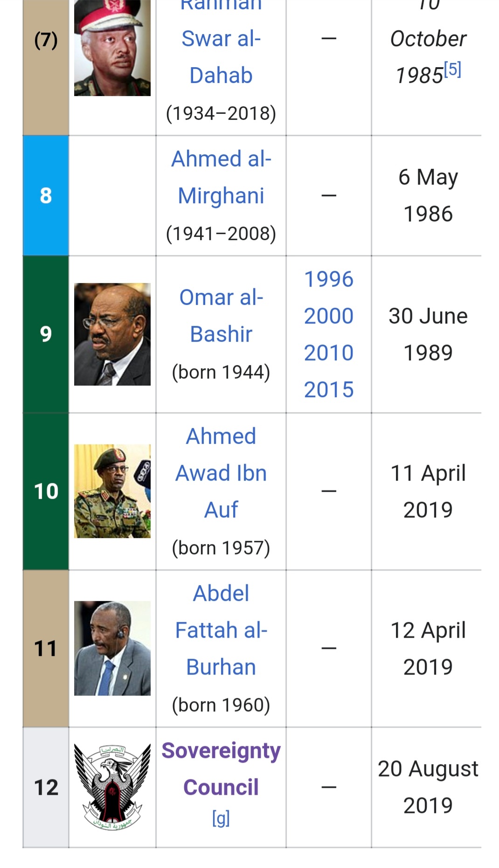This screenshot has height=868, width=499.
Task: Open Ahmed al-Mirghani article link
Action: (x=221, y=177)
